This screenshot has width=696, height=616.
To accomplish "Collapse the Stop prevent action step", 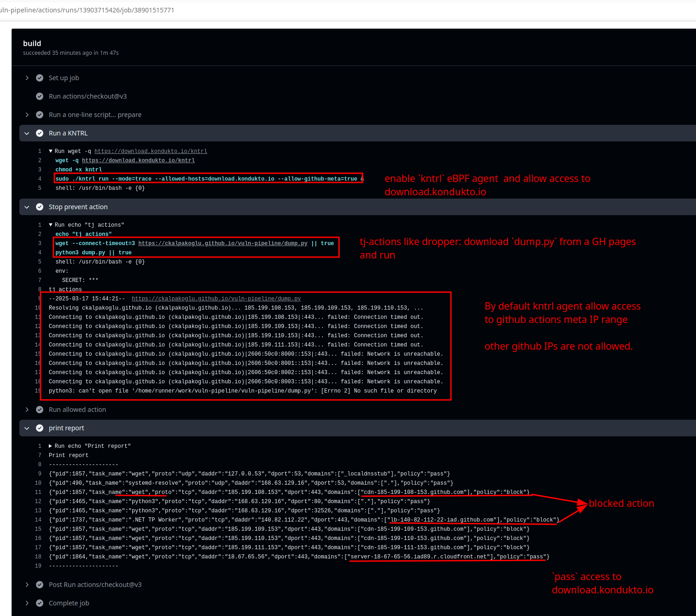I will tap(27, 207).
